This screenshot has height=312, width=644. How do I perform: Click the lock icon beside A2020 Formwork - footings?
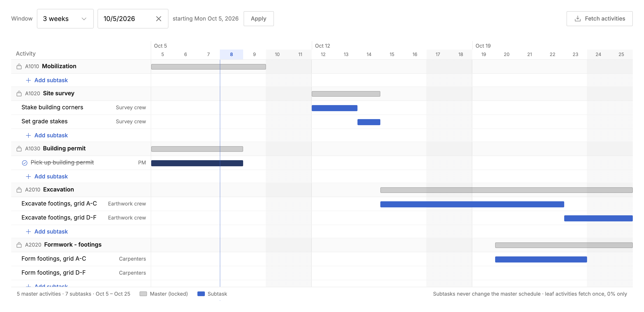coord(19,245)
